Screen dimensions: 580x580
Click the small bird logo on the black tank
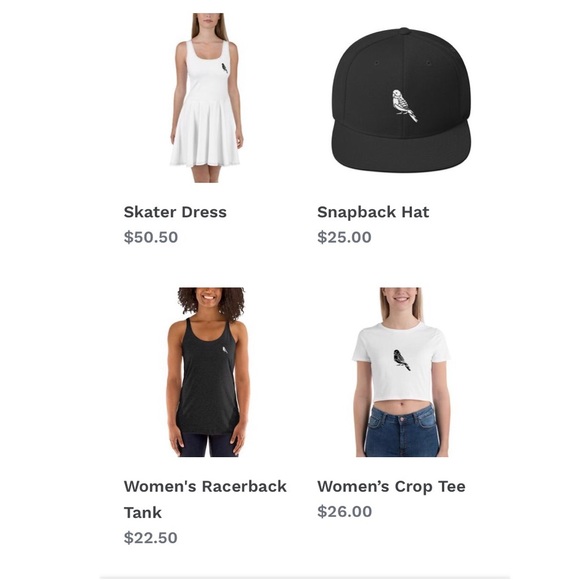pyautogui.click(x=225, y=350)
